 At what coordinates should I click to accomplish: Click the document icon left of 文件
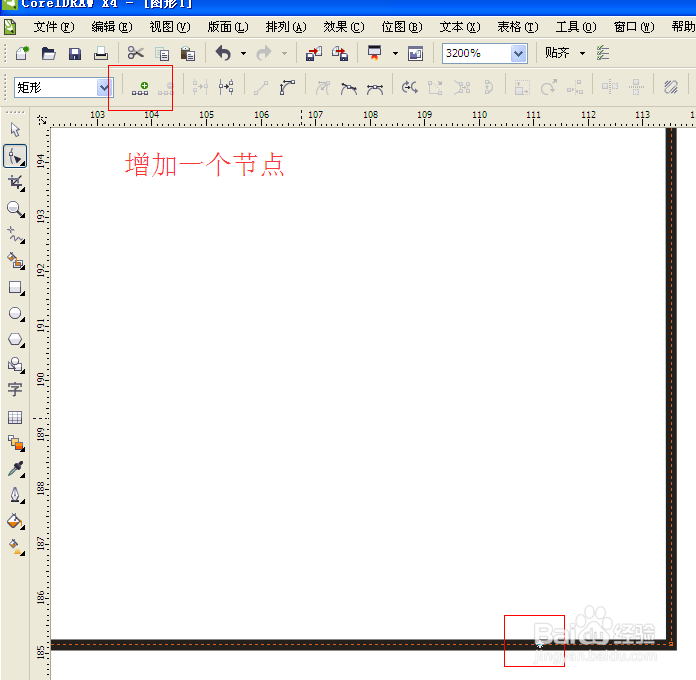[x=10, y=28]
